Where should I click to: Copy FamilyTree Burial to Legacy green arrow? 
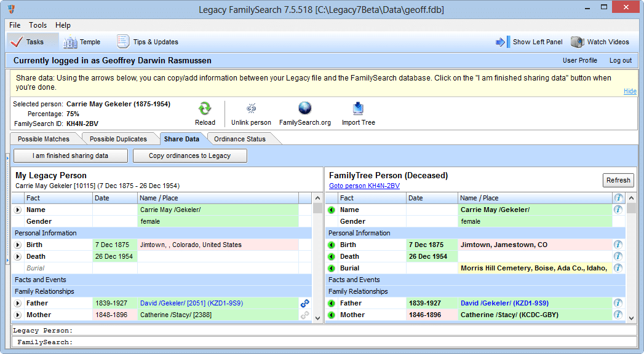[332, 269]
